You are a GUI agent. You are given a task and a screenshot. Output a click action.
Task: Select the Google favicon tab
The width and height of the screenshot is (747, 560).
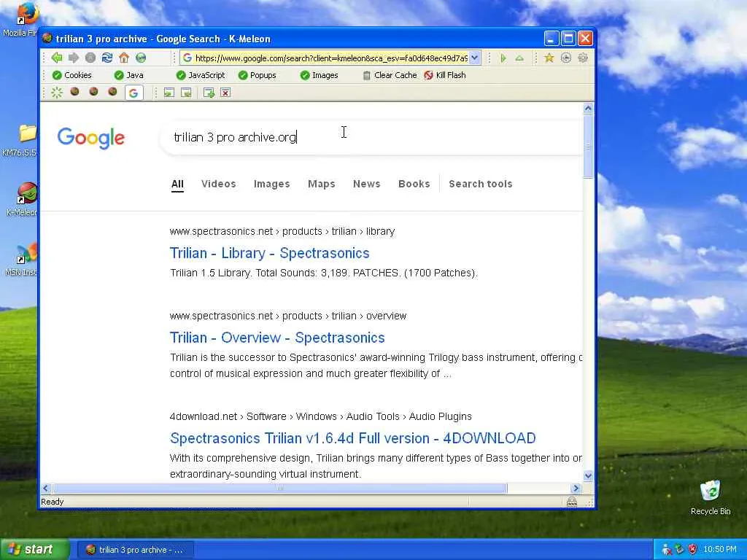click(x=134, y=93)
